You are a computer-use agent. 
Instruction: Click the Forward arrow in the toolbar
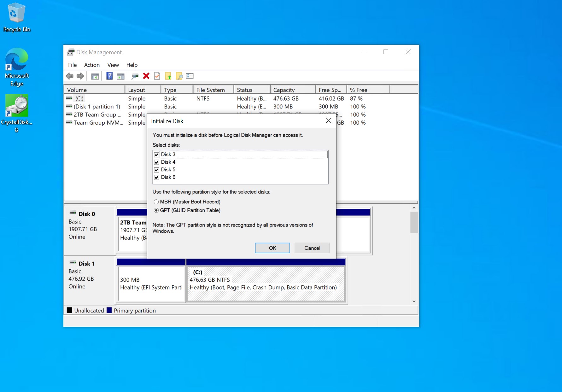80,76
